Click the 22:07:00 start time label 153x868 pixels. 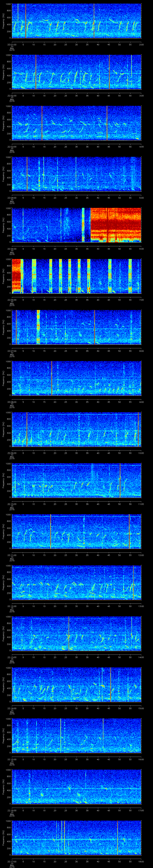pos(12,351)
